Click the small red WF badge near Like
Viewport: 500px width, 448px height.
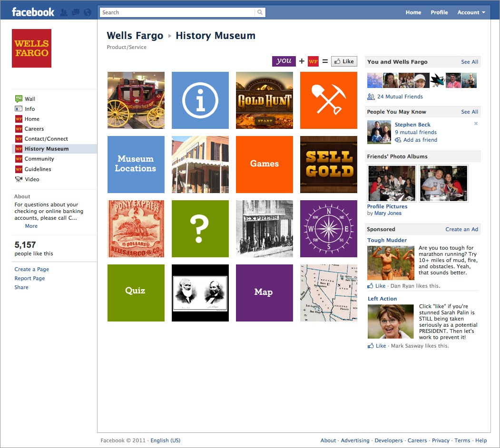[x=313, y=61]
